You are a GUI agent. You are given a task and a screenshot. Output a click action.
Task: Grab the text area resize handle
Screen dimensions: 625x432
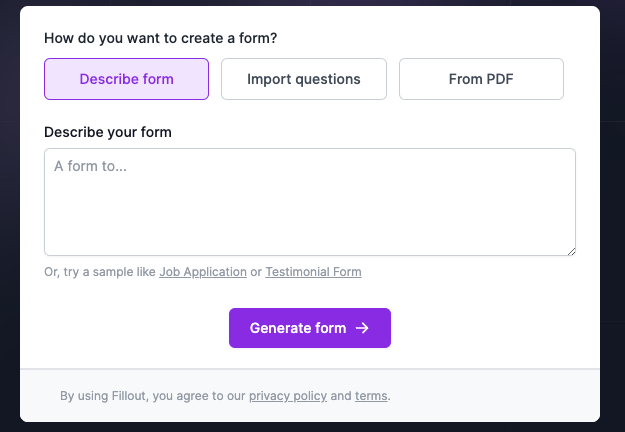571,251
